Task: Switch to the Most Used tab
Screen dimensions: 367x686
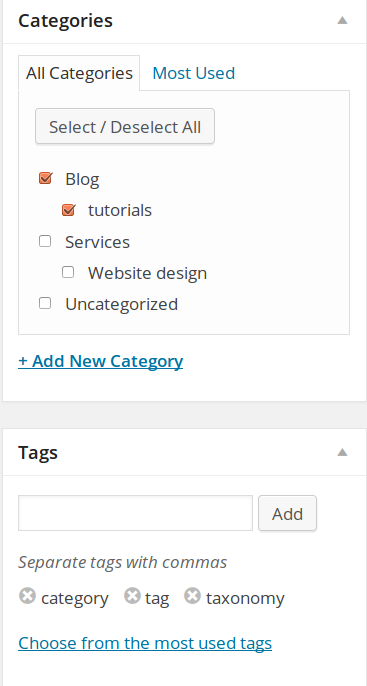Action: tap(193, 73)
